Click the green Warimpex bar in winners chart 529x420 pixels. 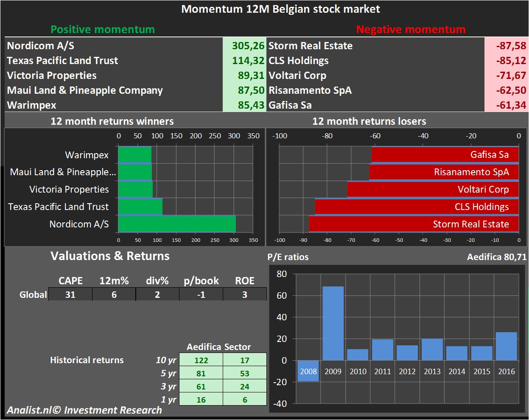135,154
